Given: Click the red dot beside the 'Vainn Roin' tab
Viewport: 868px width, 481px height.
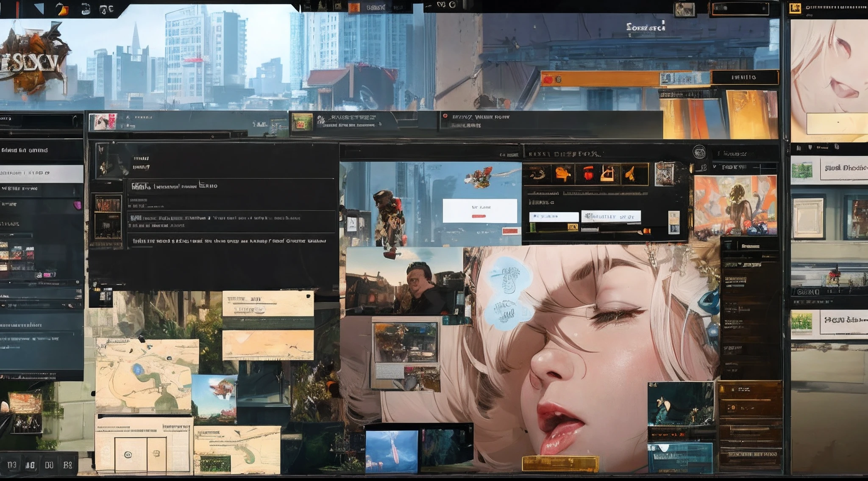Looking at the screenshot, I should [445, 116].
